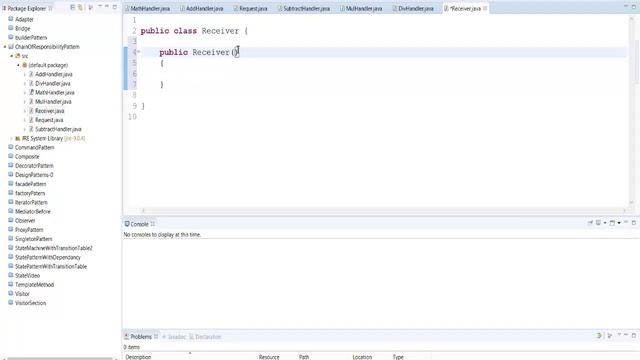Expand MathHandler.java in Package Explorer
Viewport: 640px width, 360px height.
click(x=25, y=93)
